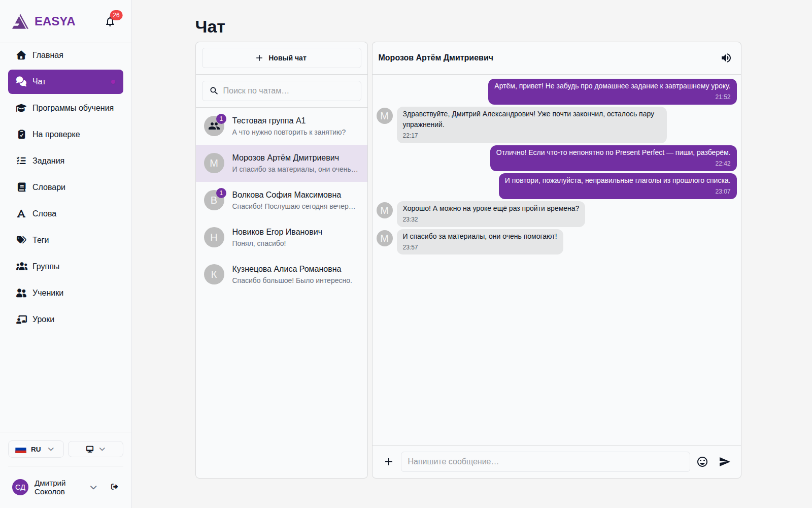The width and height of the screenshot is (812, 508).
Task: Go to Уроки section
Action: tap(65, 320)
